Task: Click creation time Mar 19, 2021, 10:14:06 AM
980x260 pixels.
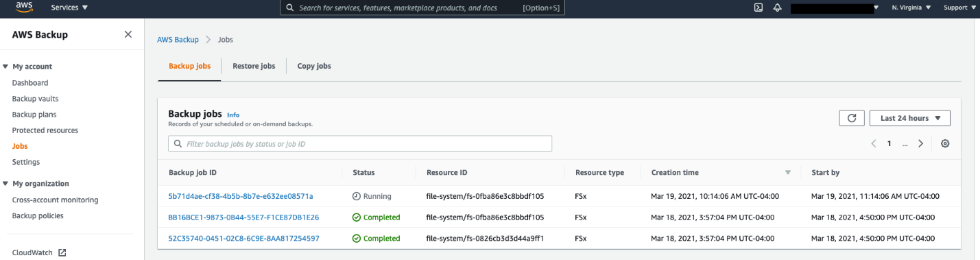Action: [715, 196]
